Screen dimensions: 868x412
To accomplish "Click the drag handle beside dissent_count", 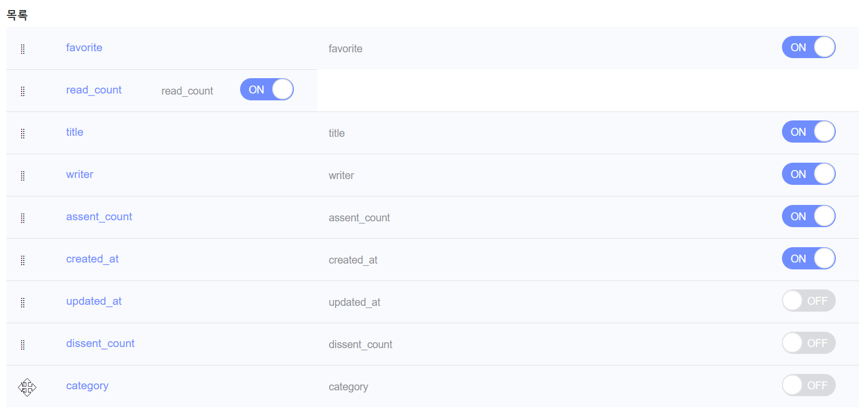I will pyautogui.click(x=23, y=344).
